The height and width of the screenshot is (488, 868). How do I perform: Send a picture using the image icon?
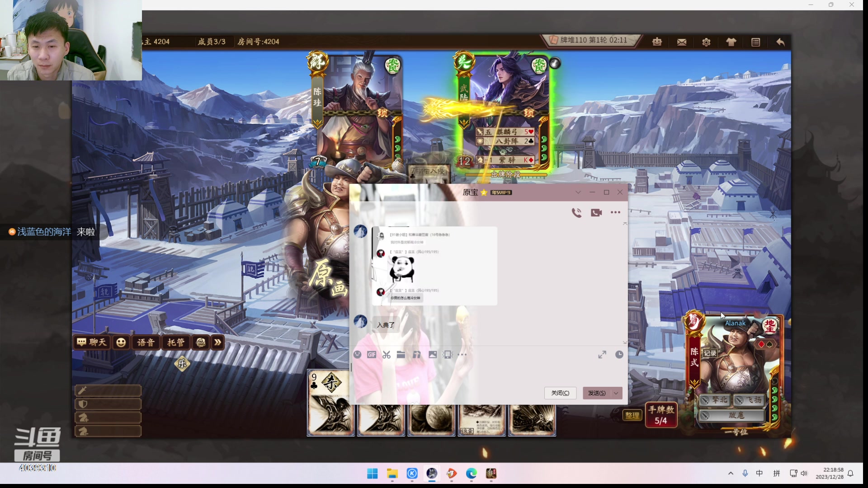[433, 355]
